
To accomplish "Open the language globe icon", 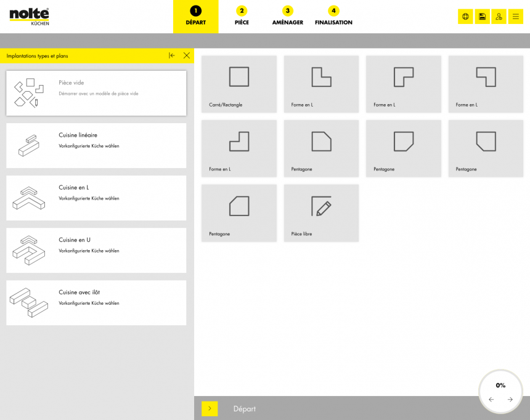I will click(x=465, y=17).
